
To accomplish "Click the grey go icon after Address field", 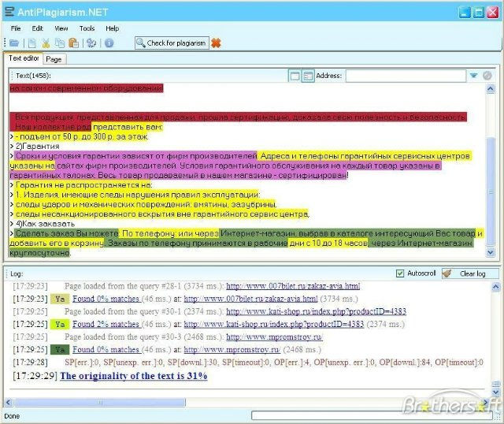I will point(487,76).
